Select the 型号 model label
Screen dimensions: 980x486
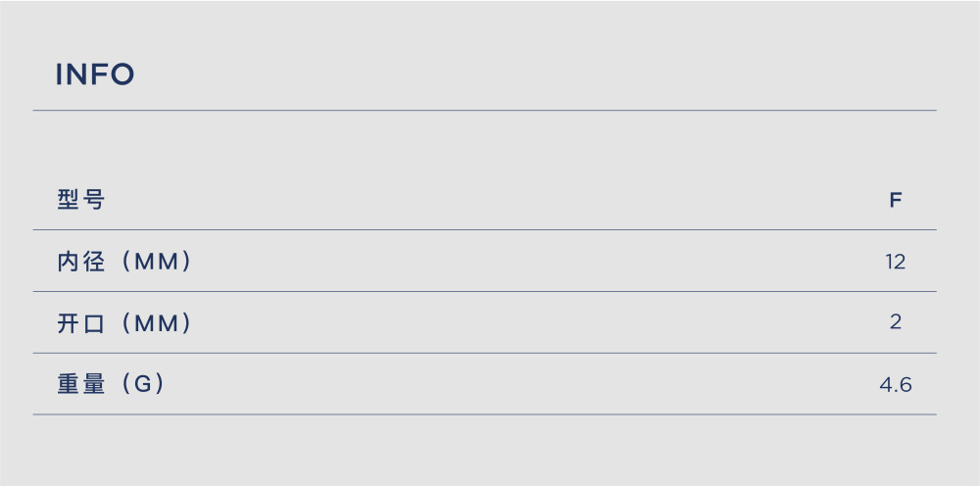click(81, 200)
